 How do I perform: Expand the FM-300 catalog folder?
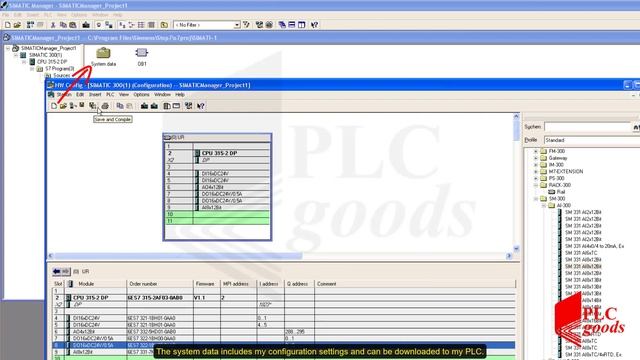pyautogui.click(x=536, y=151)
